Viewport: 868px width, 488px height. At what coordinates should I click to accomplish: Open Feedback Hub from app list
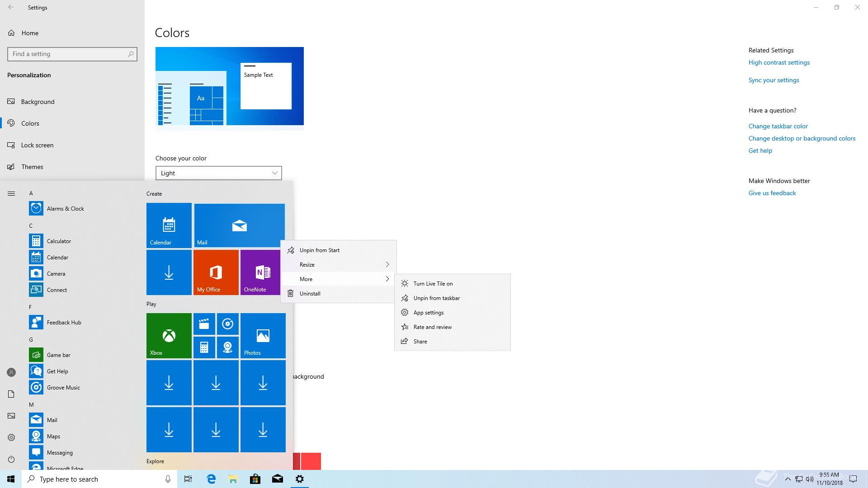click(x=64, y=323)
